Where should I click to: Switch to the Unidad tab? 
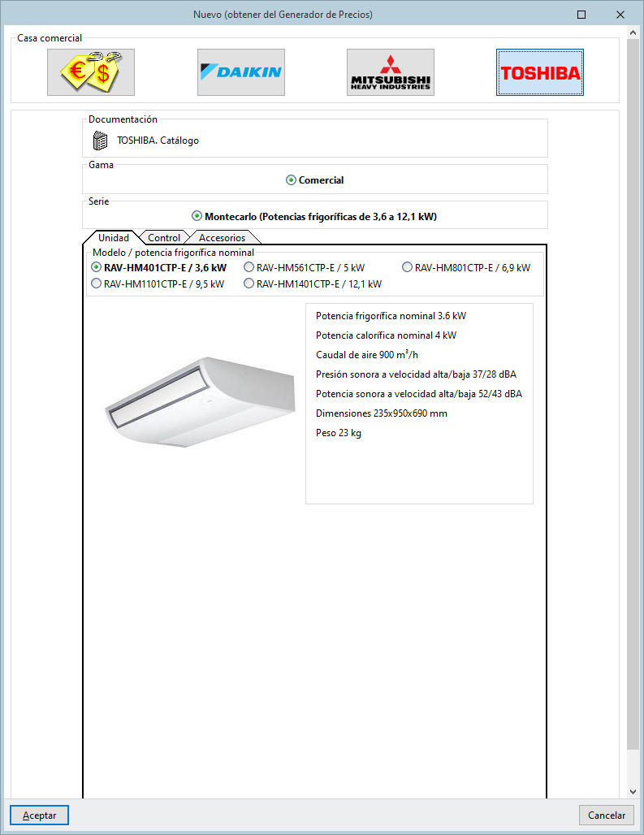(114, 237)
